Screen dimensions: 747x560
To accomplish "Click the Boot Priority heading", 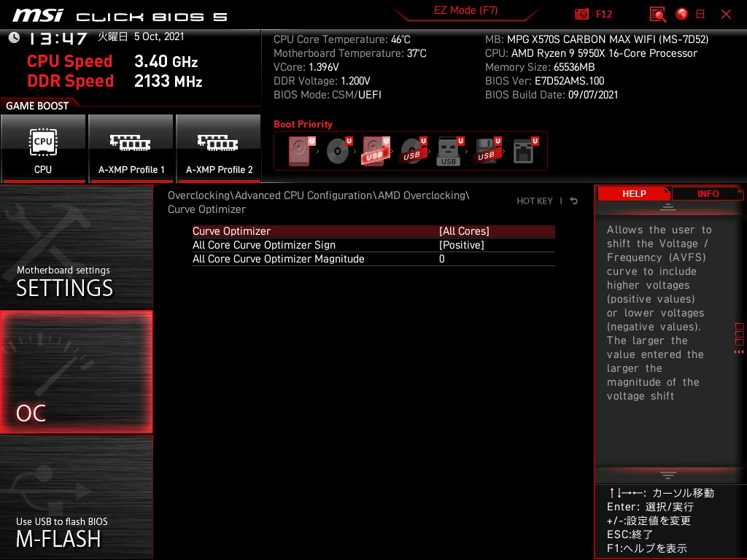I will pos(303,124).
